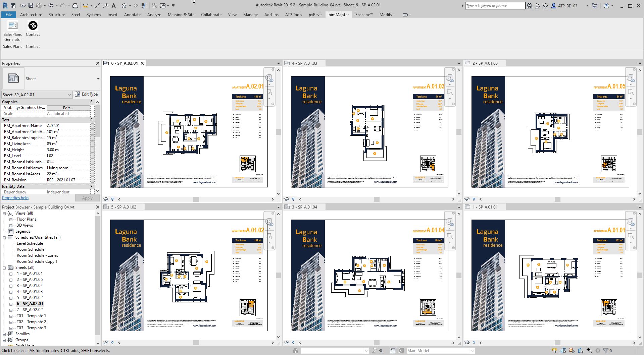This screenshot has width=644, height=355.
Task: Select 'Level Schedule' in Project Browser
Action: coord(30,243)
